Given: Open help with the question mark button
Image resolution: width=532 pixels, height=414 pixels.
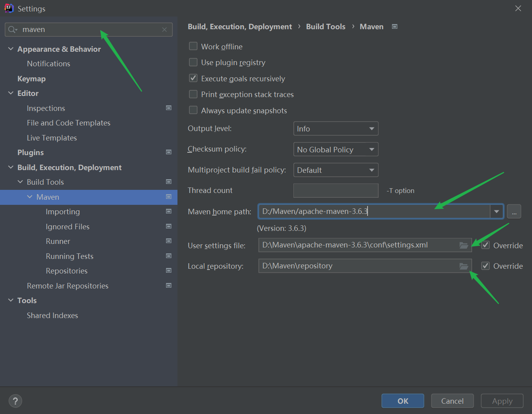Looking at the screenshot, I should click(x=15, y=401).
